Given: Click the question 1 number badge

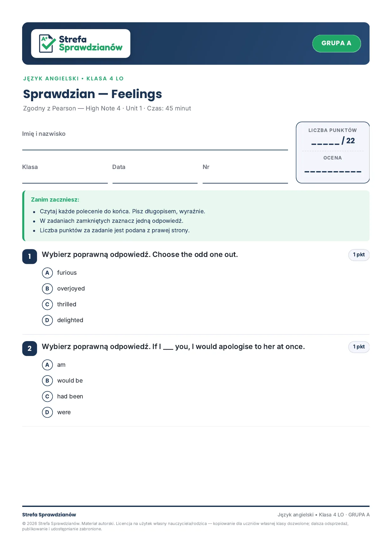Looking at the screenshot, I should 30,257.
